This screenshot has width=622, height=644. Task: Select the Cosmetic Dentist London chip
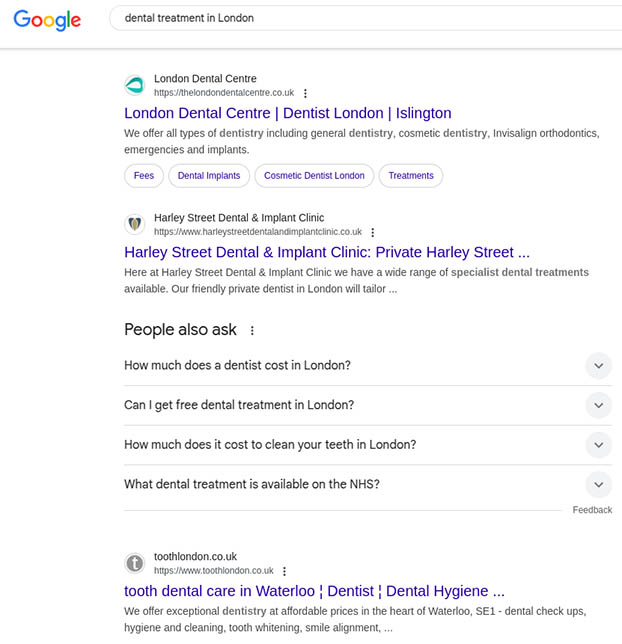[x=314, y=176]
